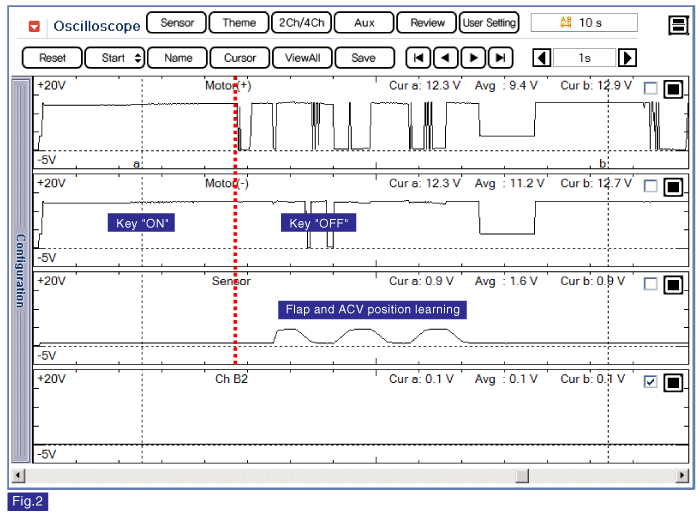
Task: Click the Name button
Action: click(178, 58)
